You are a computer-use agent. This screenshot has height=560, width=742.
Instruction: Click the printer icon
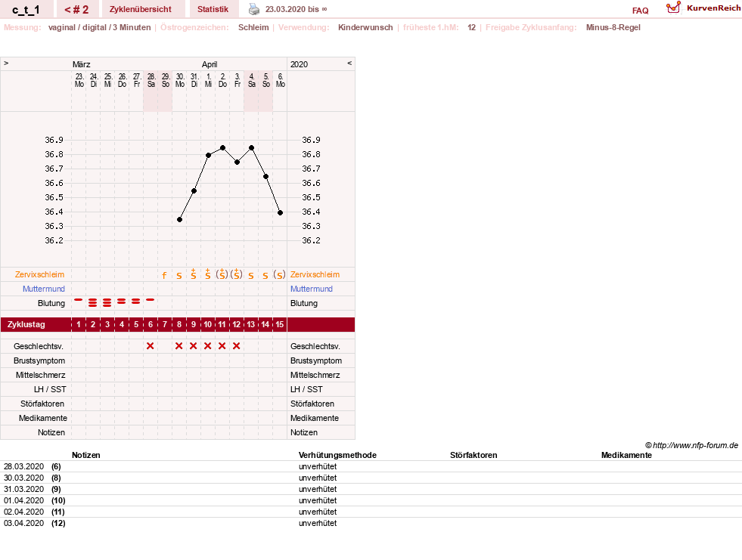click(x=254, y=9)
